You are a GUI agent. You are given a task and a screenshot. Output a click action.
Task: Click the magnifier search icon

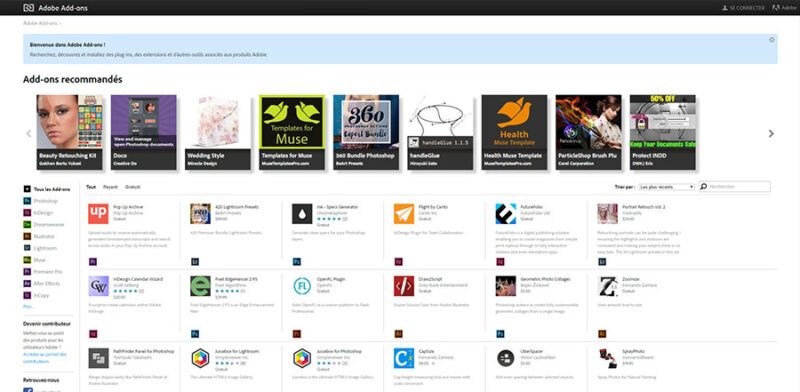click(704, 187)
